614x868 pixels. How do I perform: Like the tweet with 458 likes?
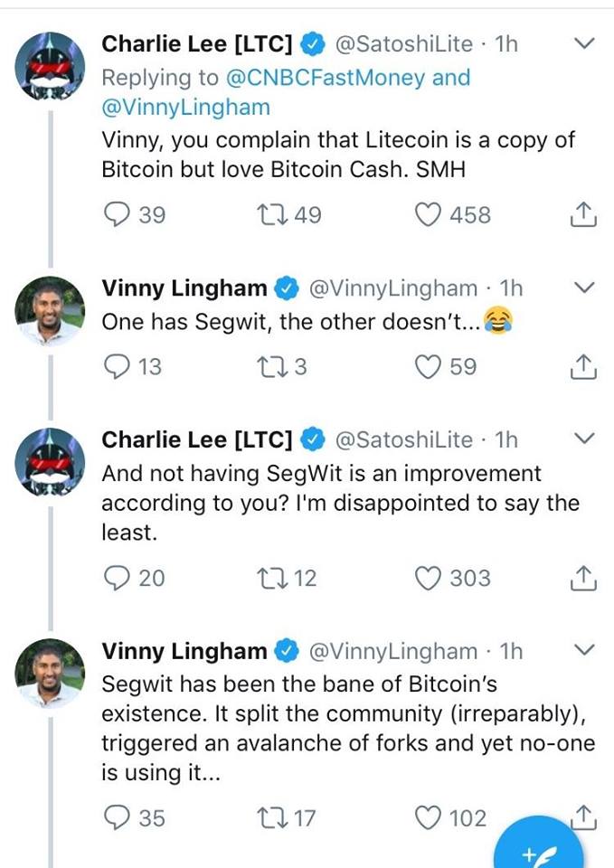(428, 215)
